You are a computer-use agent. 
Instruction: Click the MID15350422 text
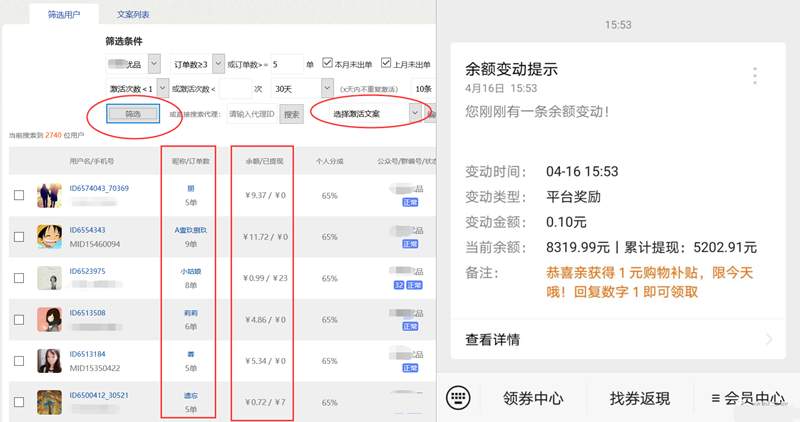click(x=95, y=368)
